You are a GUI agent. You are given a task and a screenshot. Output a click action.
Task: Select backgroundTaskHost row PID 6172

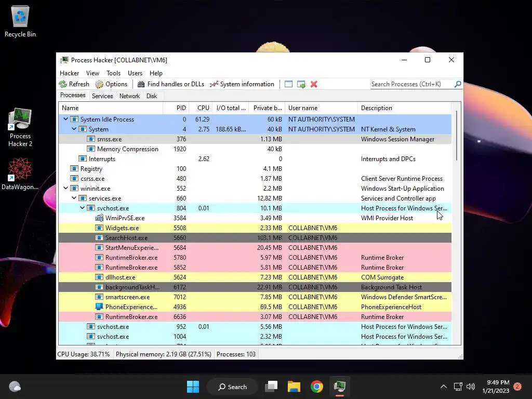tap(255, 287)
